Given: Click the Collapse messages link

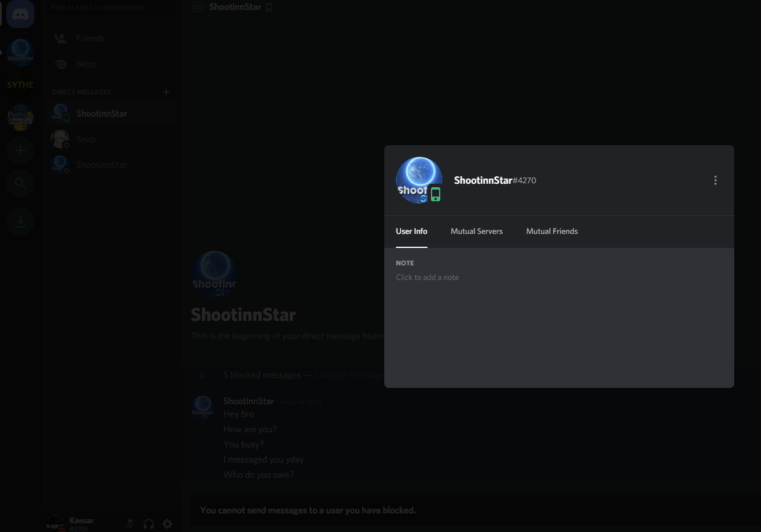Looking at the screenshot, I should point(349,375).
